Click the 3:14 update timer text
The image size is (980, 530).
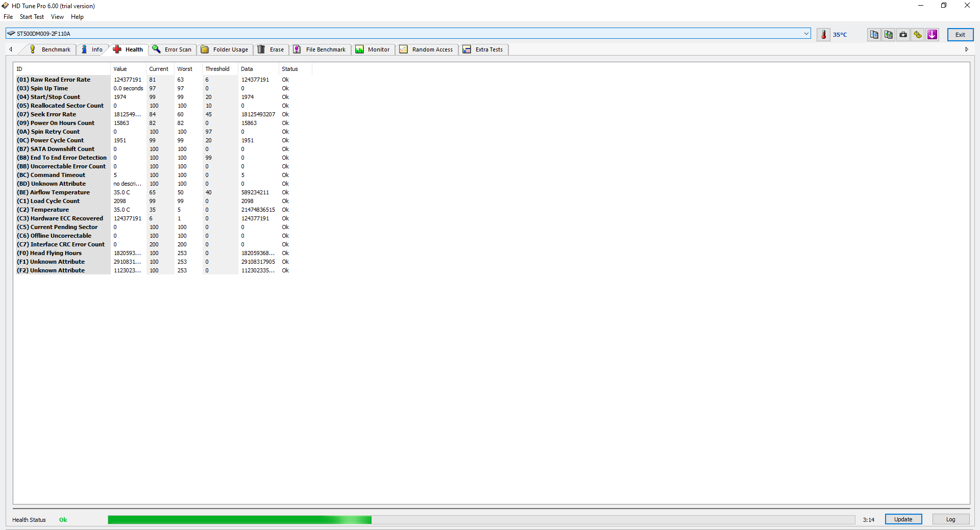(x=869, y=520)
